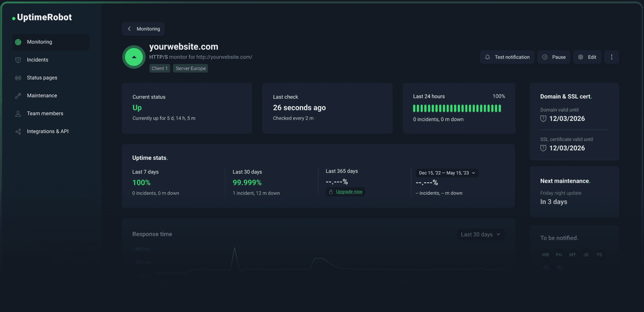Click the green up-status circle icon

click(134, 57)
